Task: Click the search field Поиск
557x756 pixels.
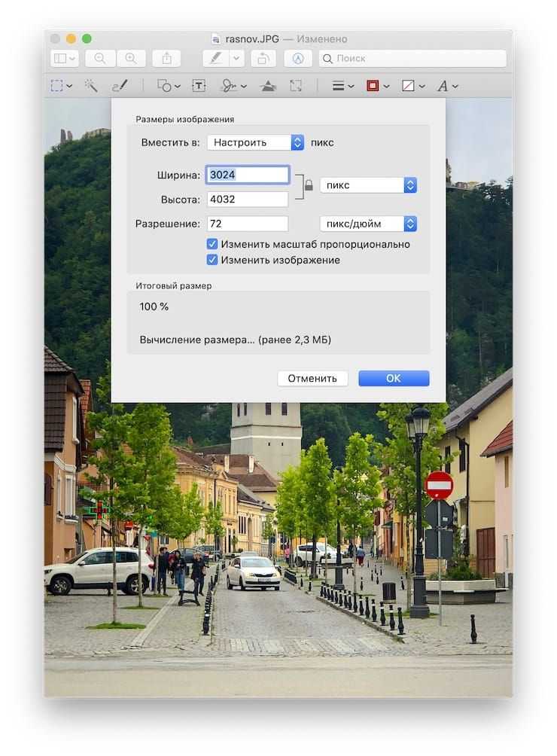Action: (x=412, y=58)
